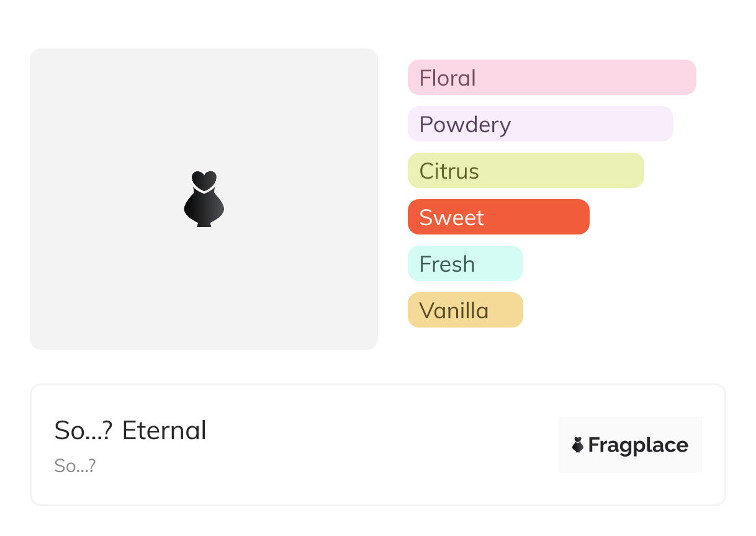Click the Fragplace logo badge
Image resolution: width=756 pixels, height=536 pixels.
pos(630,445)
